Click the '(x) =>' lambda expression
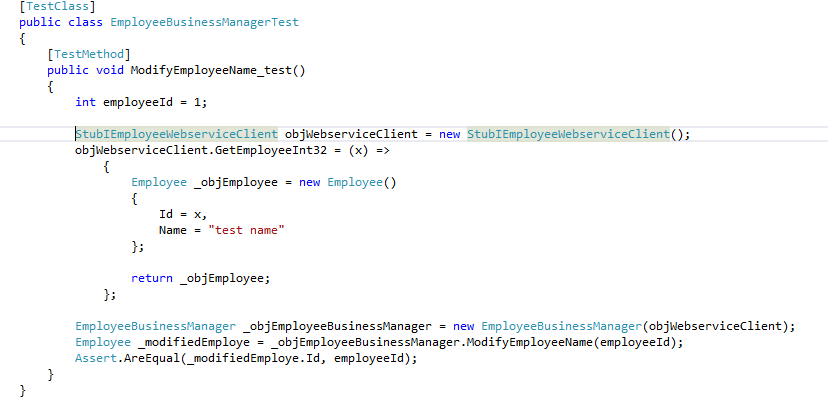828x402 pixels. coord(369,150)
